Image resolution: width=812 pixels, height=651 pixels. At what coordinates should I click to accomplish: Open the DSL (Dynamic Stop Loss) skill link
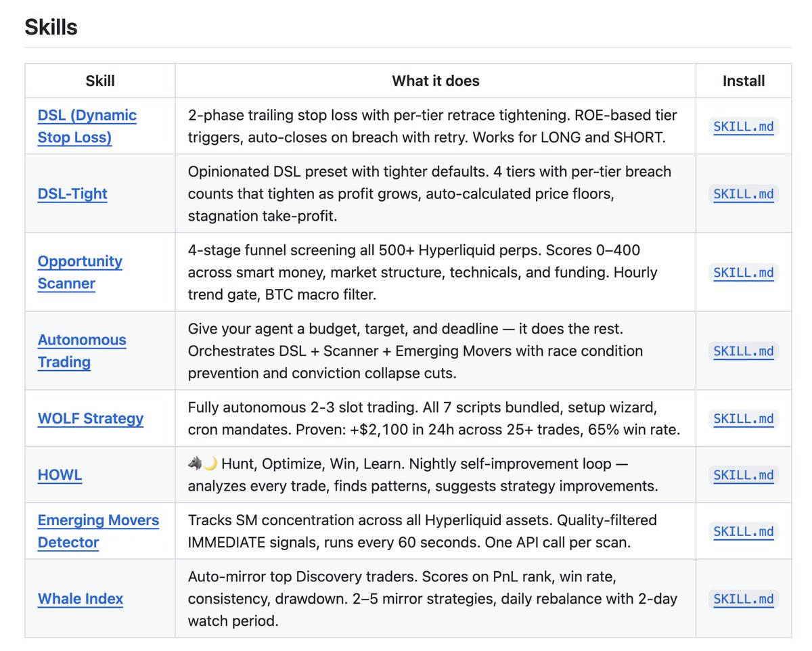[x=87, y=127]
